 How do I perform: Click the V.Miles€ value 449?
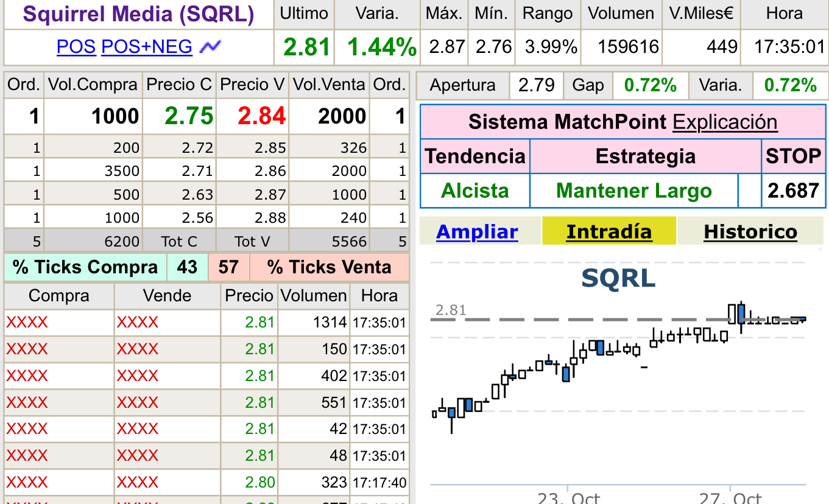[x=722, y=46]
